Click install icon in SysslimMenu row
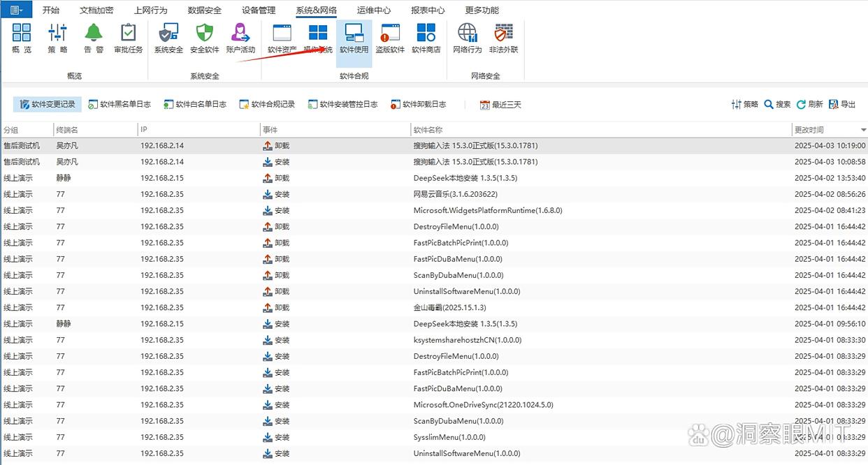 (267, 437)
